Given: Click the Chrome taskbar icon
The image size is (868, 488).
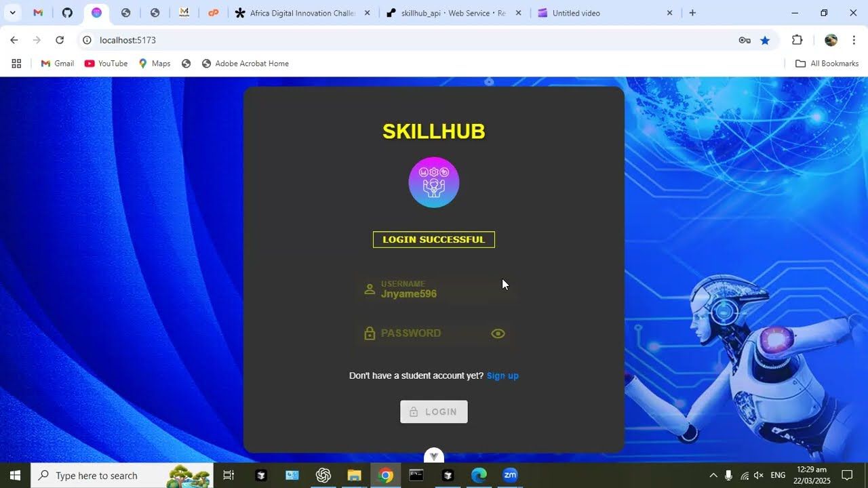Looking at the screenshot, I should tap(385, 475).
